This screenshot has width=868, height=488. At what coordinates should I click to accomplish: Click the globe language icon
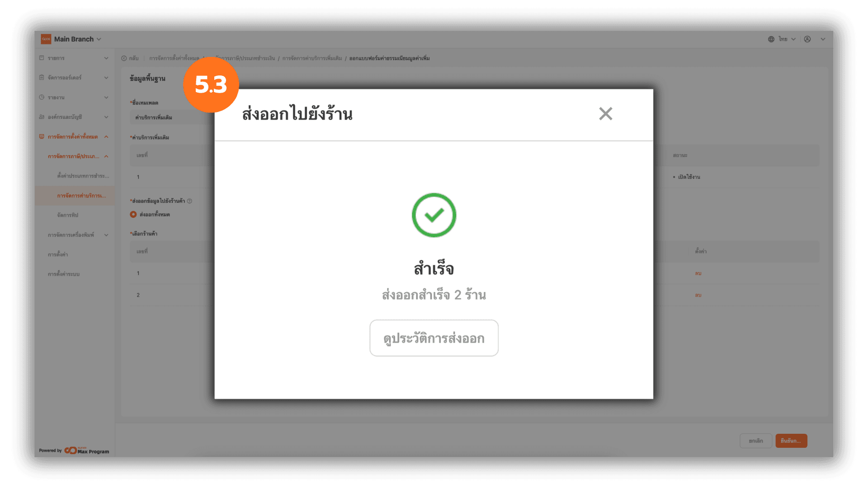pos(771,39)
